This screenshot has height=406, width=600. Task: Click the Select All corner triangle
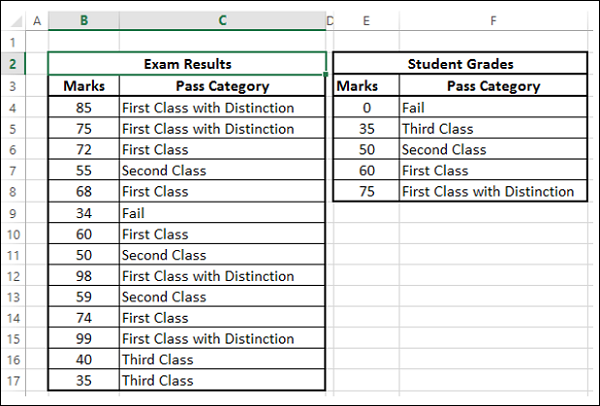click(x=16, y=21)
